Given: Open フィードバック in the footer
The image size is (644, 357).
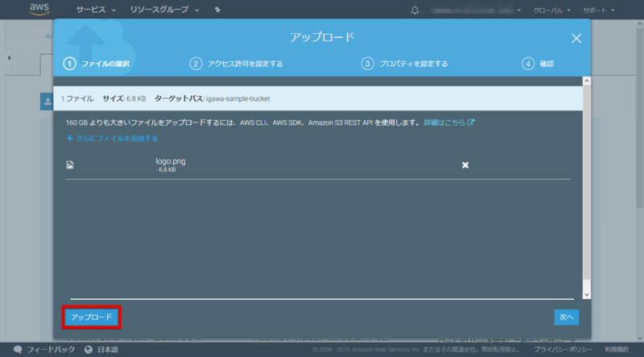Looking at the screenshot, I should [x=51, y=350].
